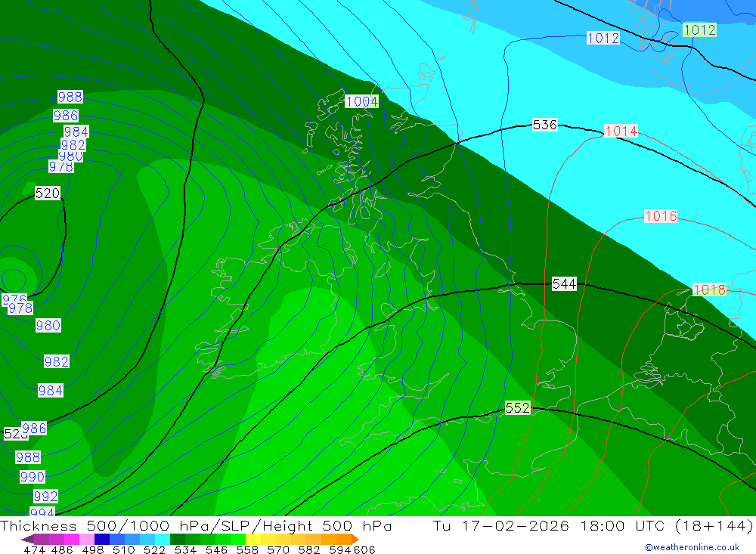Click the '994' isobar label
Image resolution: width=756 pixels, height=554 pixels.
(x=42, y=512)
